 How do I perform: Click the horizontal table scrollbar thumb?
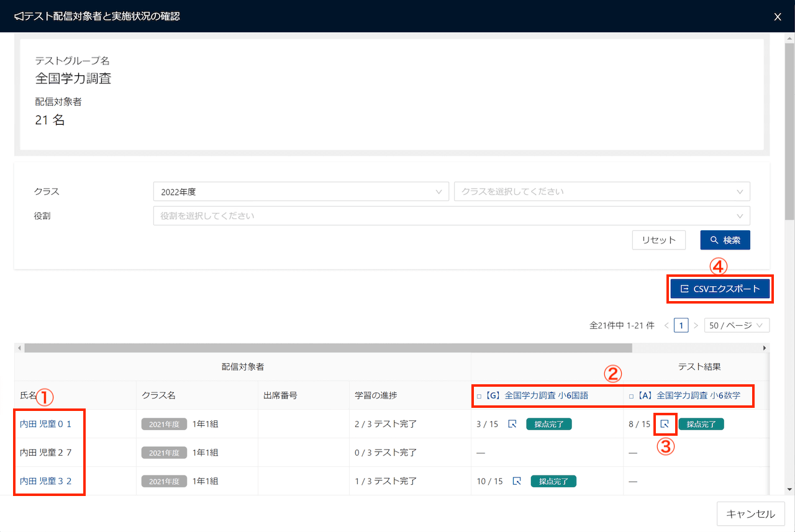(328, 348)
